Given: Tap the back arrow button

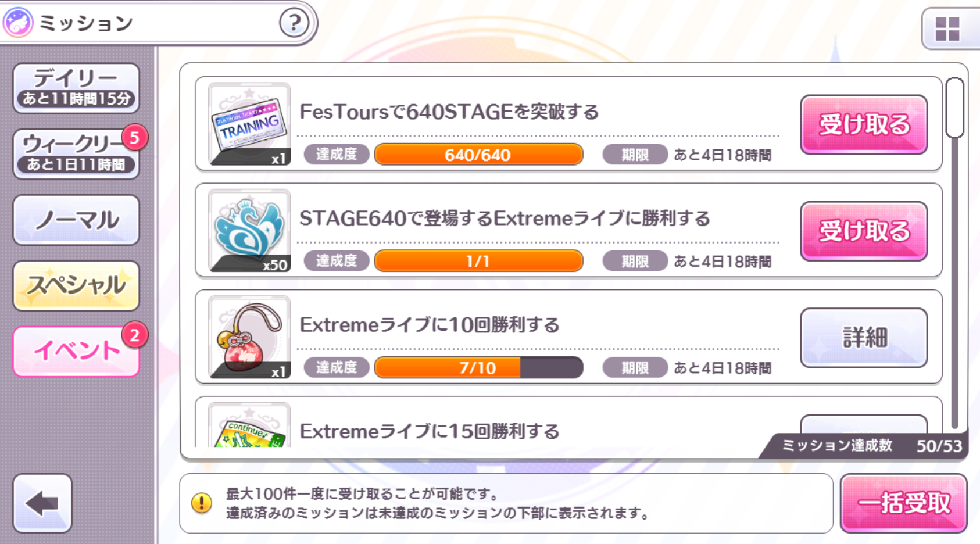Looking at the screenshot, I should 42,503.
